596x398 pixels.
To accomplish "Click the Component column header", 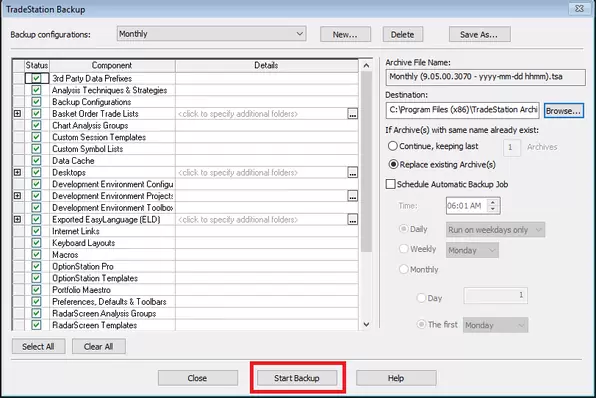I will pos(112,65).
